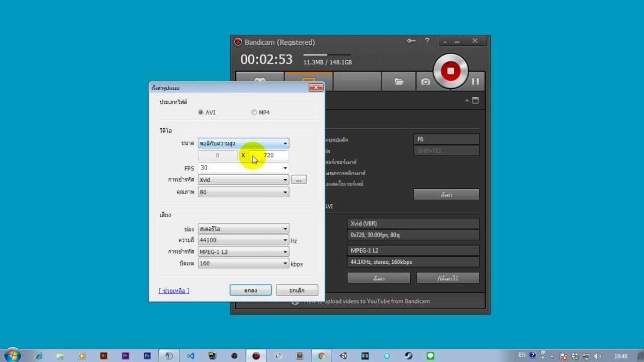Click the ที่ตั้งค่าไว้ presets button
Image resolution: width=644 pixels, height=362 pixels.
pyautogui.click(x=448, y=278)
